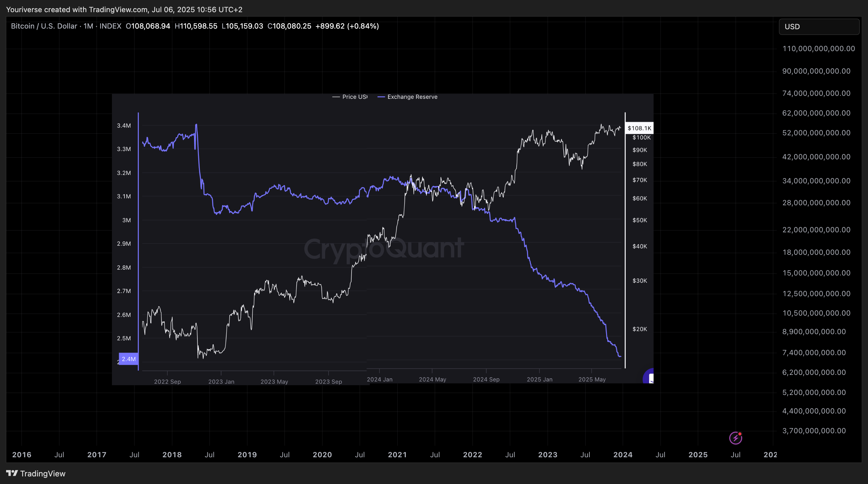Image resolution: width=868 pixels, height=484 pixels.
Task: Click the 2024 label on time axis
Action: coord(623,455)
